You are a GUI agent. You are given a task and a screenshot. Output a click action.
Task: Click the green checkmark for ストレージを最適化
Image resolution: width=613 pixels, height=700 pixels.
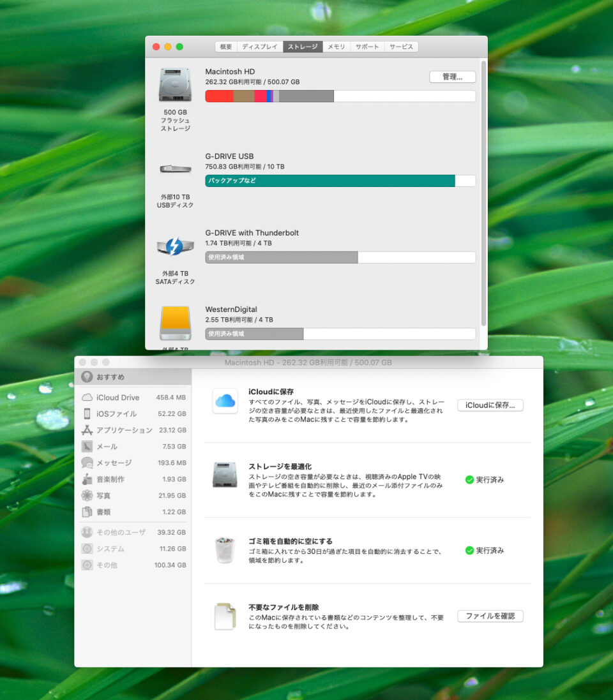coord(469,479)
